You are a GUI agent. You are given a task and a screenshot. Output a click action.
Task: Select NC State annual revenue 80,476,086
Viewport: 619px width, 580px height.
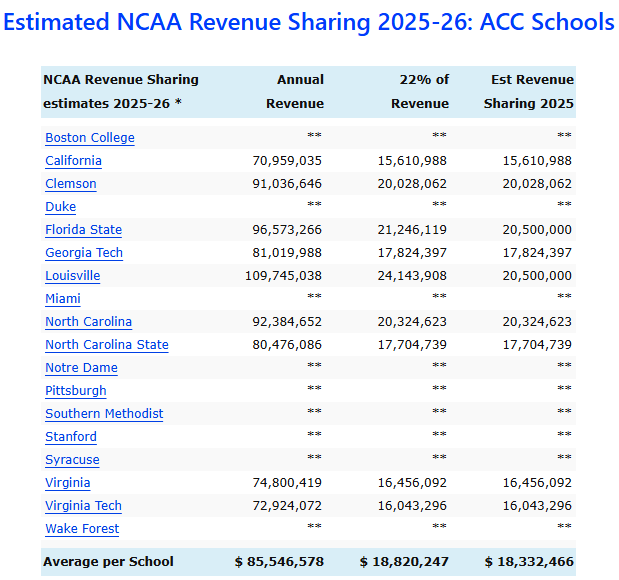point(287,345)
